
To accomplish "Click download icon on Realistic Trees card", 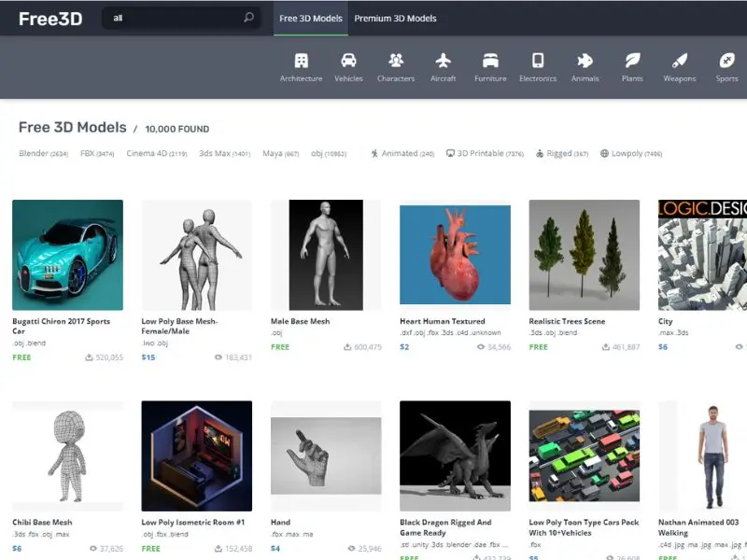I will click(605, 347).
